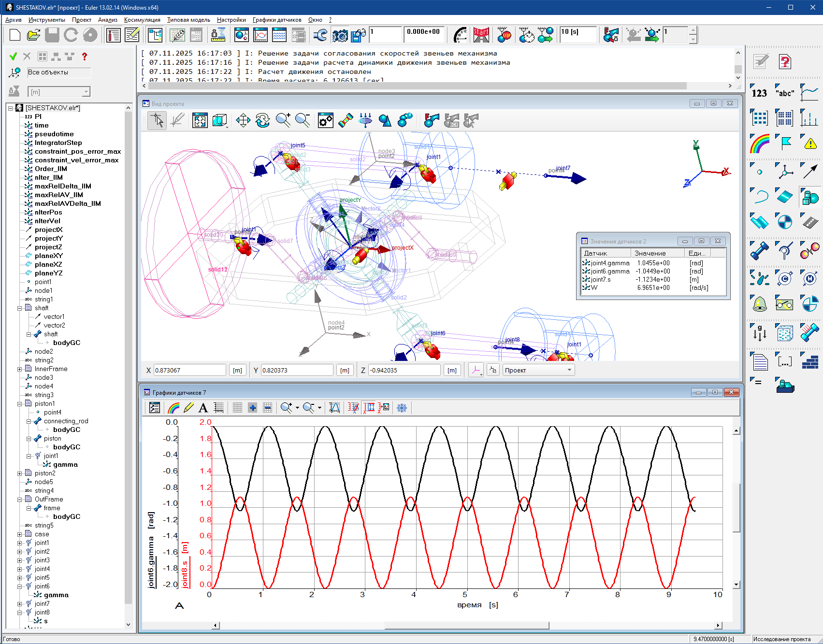This screenshot has width=823, height=644.
Task: Click the "123" numeric object icon
Action: click(759, 93)
